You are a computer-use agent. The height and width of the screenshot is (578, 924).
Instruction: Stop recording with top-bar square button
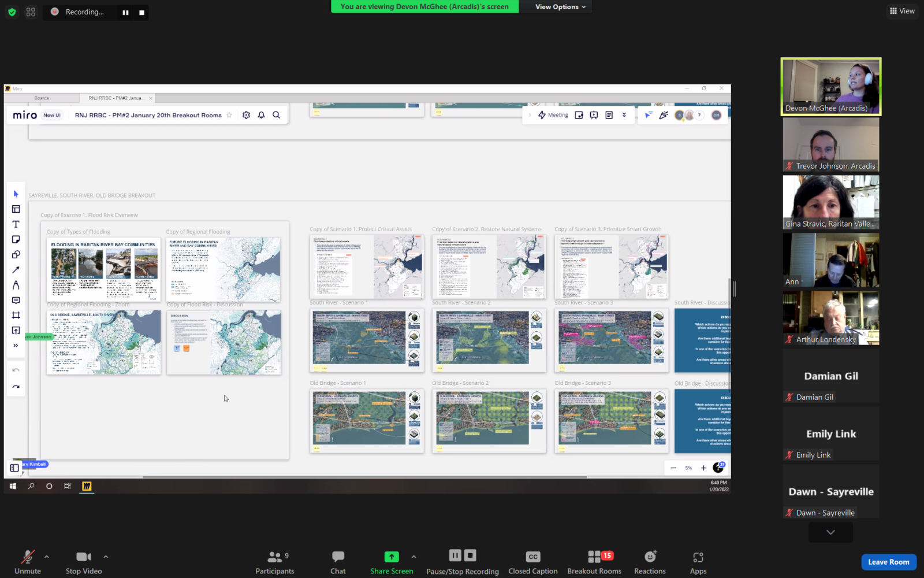click(x=141, y=12)
